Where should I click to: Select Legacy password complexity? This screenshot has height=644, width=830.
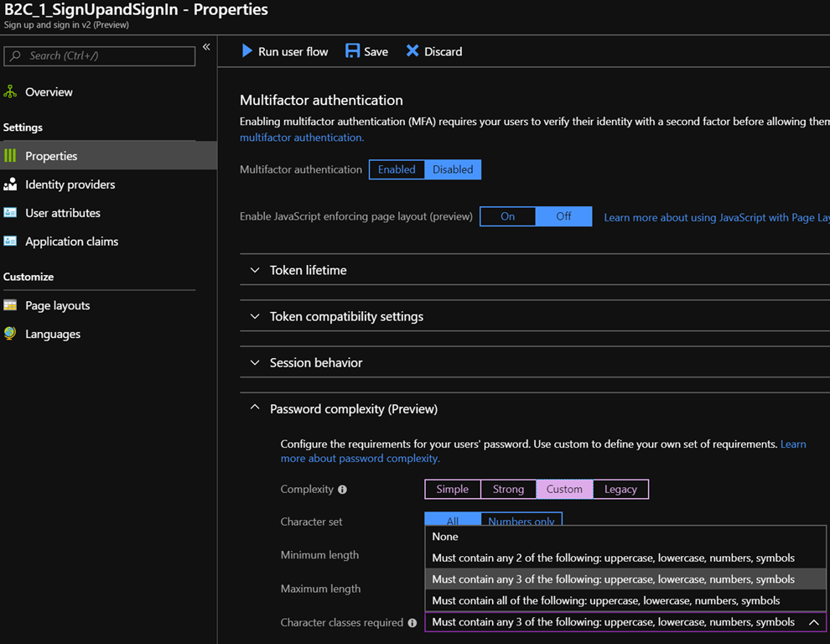click(x=620, y=490)
